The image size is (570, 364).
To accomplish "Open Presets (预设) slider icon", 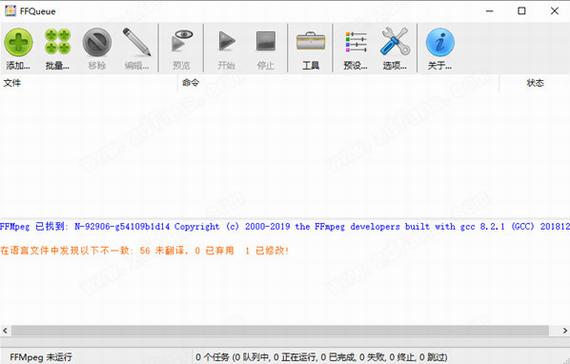I will click(x=356, y=42).
